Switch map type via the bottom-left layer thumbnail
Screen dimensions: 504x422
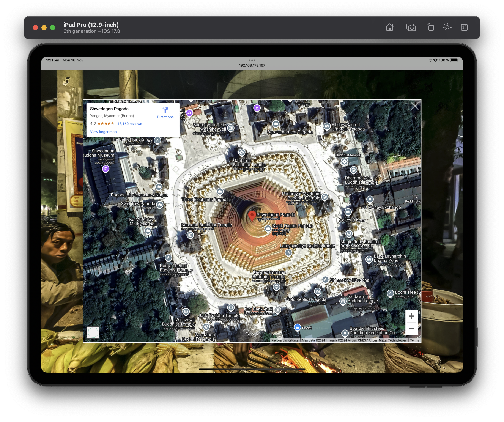point(93,332)
